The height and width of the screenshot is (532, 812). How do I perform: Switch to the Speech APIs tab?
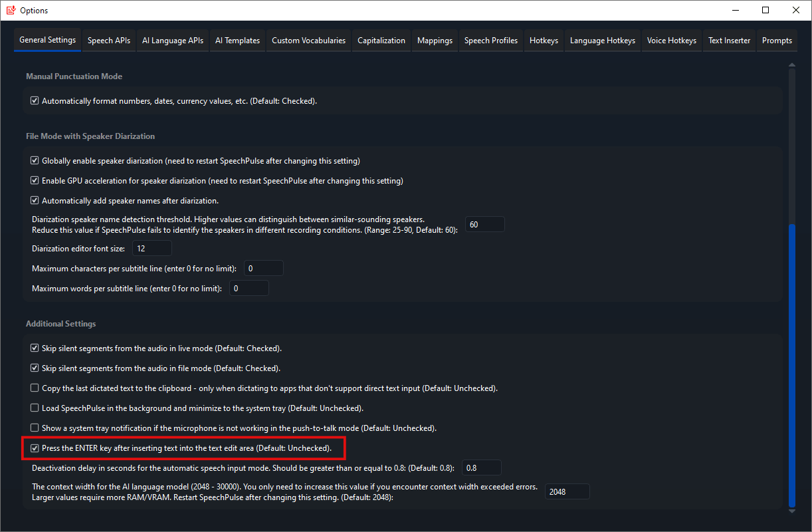(x=109, y=41)
